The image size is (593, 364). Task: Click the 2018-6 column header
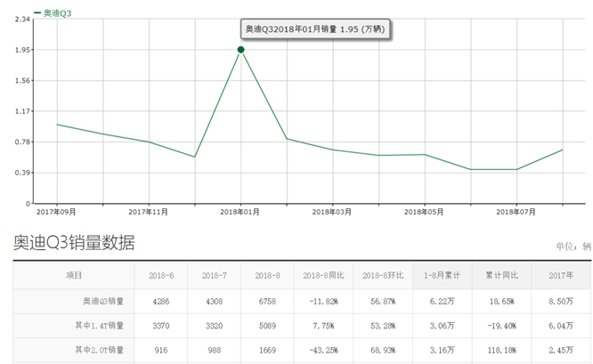(x=161, y=276)
